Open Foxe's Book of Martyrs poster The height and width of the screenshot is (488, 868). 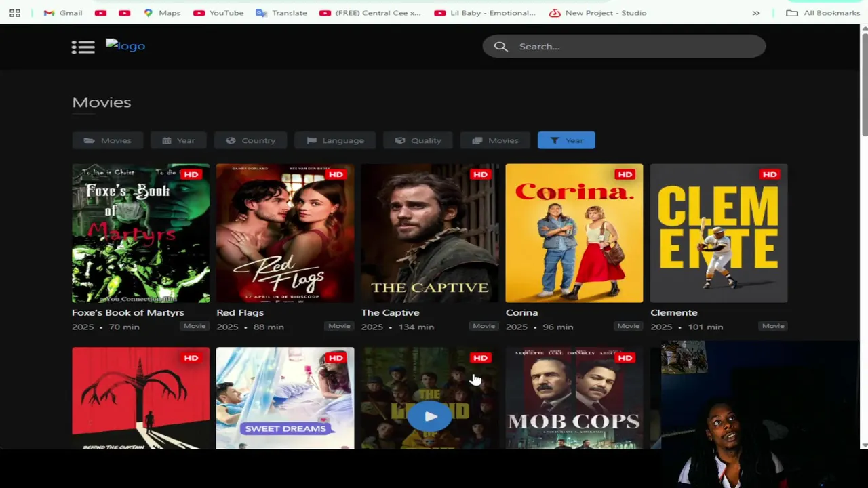[x=141, y=233]
